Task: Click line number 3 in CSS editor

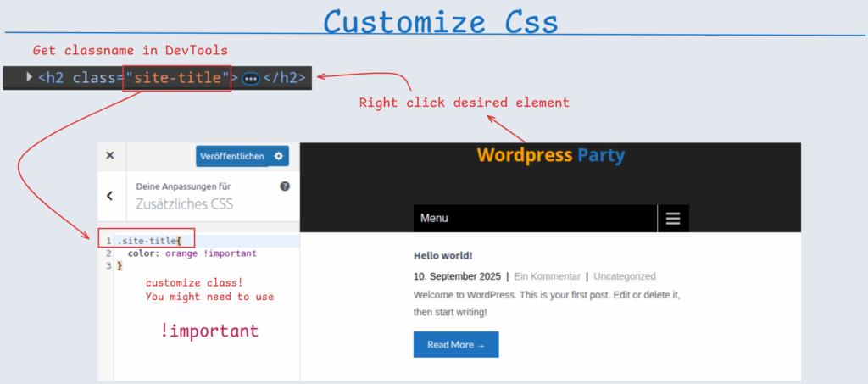Action: tap(108, 265)
